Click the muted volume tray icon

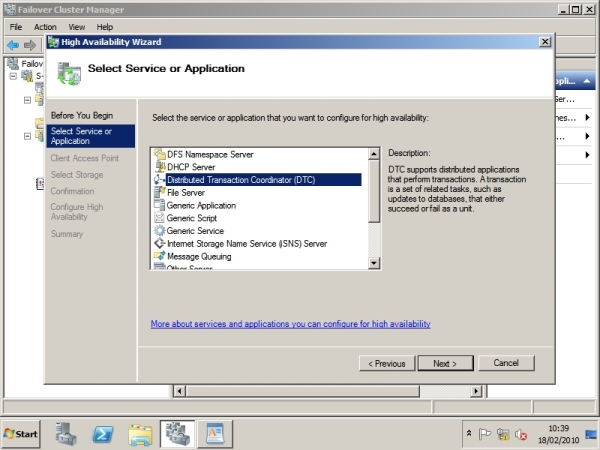(x=521, y=434)
